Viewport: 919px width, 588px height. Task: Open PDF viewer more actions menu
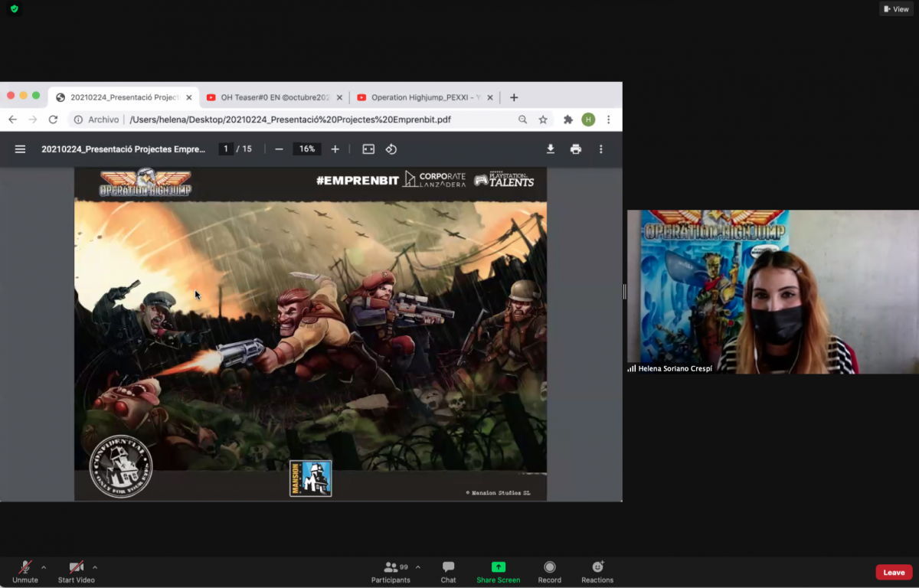(601, 149)
